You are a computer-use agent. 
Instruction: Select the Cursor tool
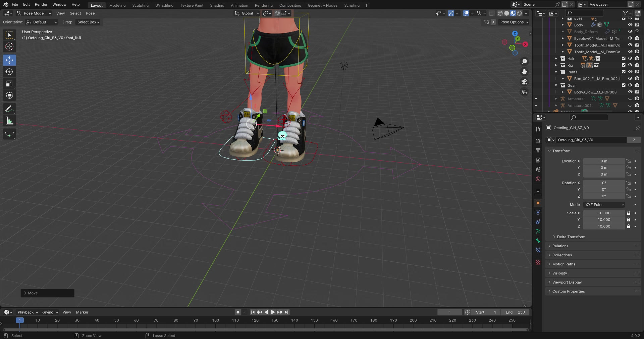[9, 47]
